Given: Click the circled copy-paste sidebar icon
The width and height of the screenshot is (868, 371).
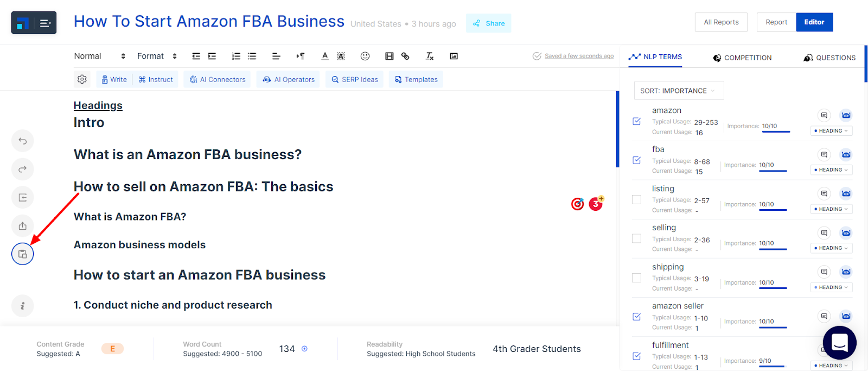Looking at the screenshot, I should pyautogui.click(x=23, y=254).
